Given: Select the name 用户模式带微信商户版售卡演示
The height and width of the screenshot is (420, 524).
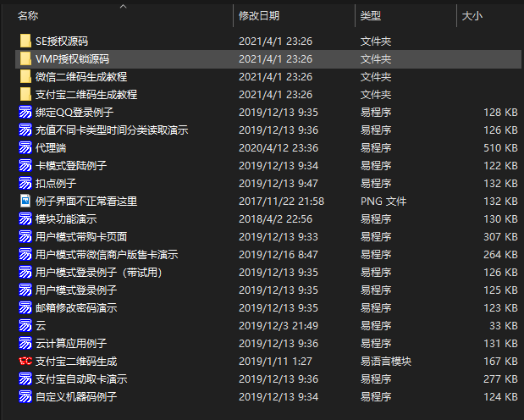Looking at the screenshot, I should tap(107, 254).
